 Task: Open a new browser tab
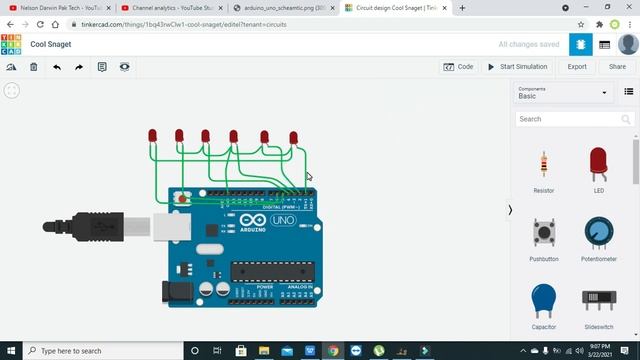pos(462,8)
